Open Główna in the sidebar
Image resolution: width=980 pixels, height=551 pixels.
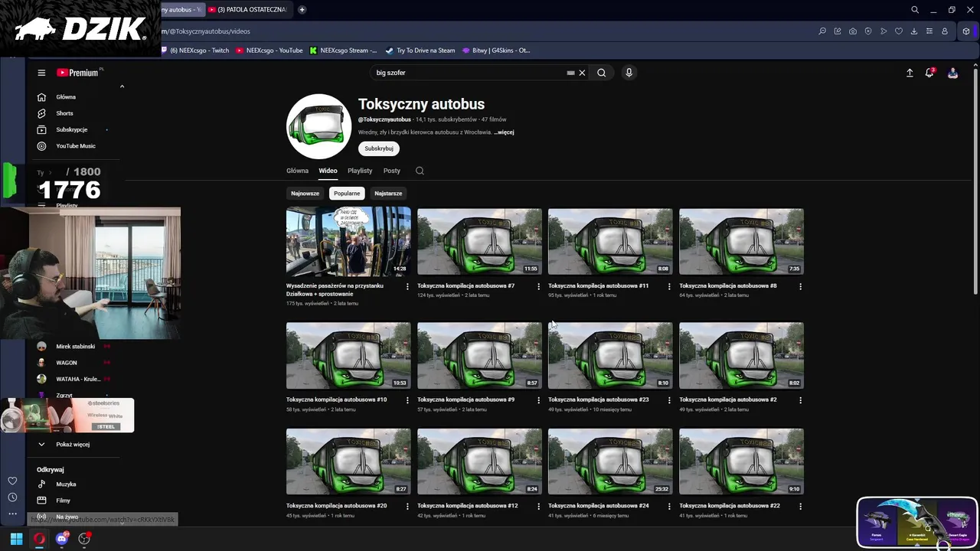[66, 97]
